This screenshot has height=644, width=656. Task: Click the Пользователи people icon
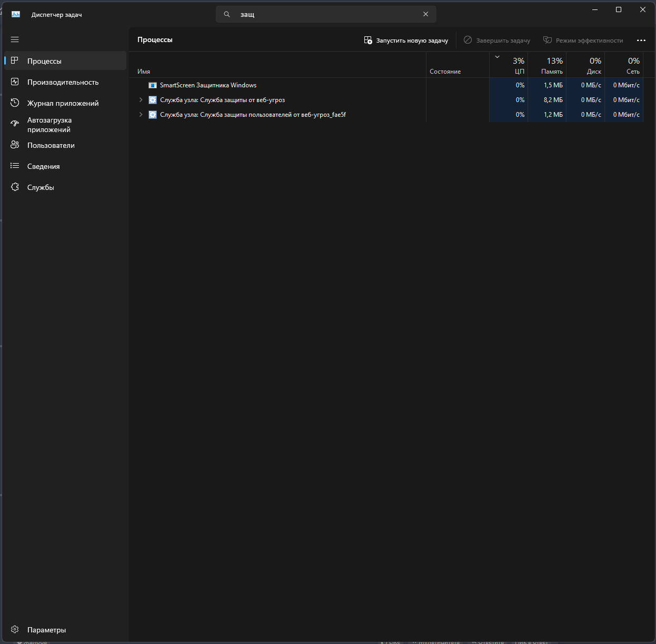click(x=15, y=145)
